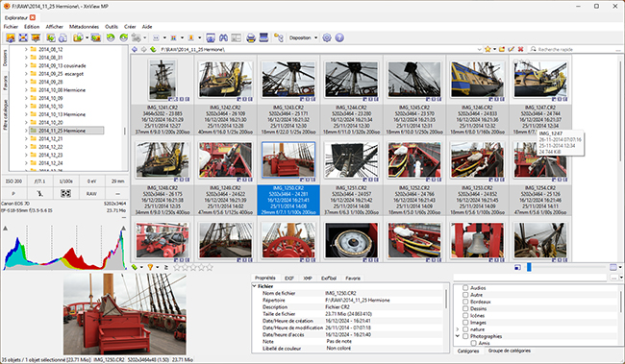
Task: Click the printer icon in toolbar
Action: (251, 37)
